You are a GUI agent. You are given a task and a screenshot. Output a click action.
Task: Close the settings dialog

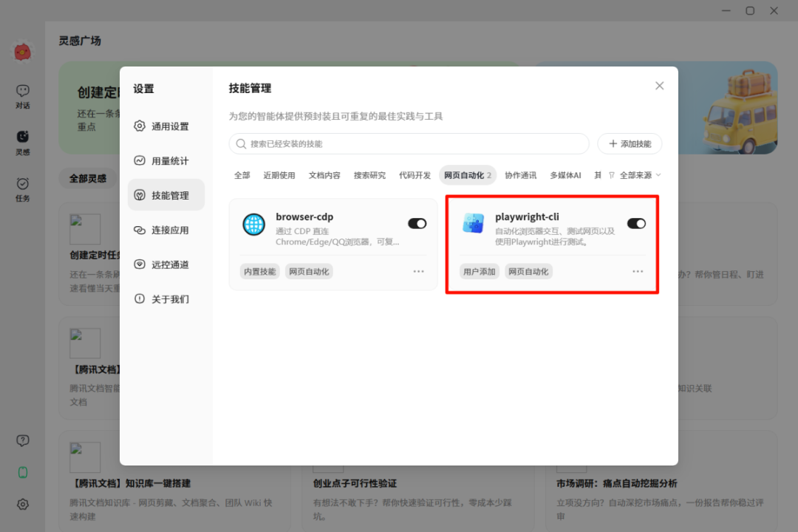click(660, 86)
